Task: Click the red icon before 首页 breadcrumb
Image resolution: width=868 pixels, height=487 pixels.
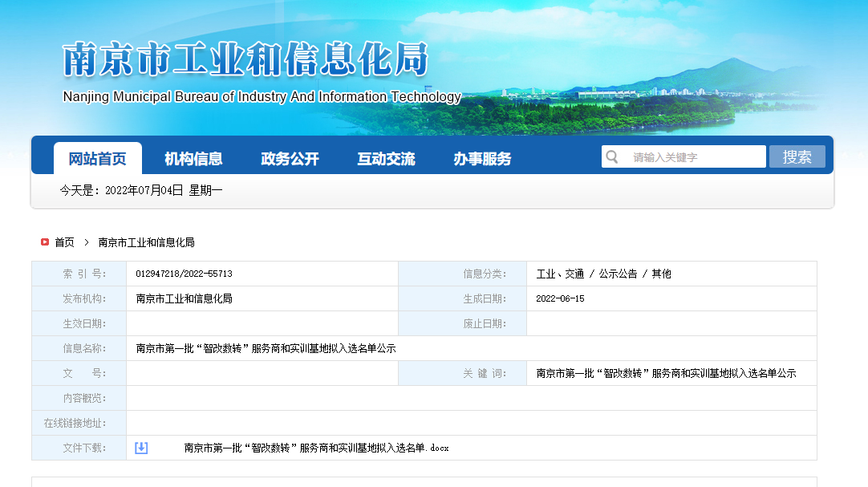Action: (45, 241)
